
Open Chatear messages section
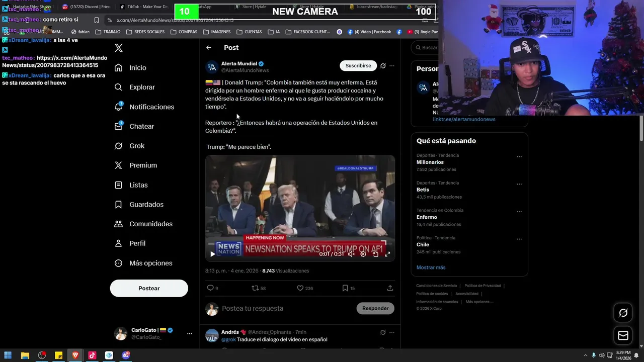coord(134,126)
